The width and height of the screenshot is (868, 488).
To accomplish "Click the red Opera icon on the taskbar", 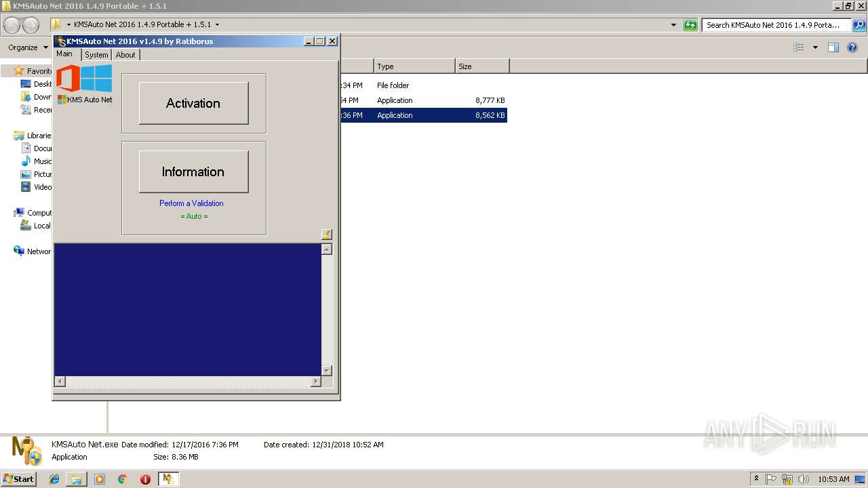I will click(x=145, y=479).
